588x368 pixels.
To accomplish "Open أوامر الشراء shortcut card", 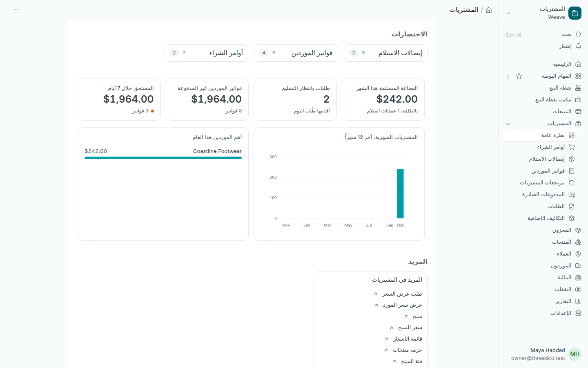I will [x=206, y=53].
